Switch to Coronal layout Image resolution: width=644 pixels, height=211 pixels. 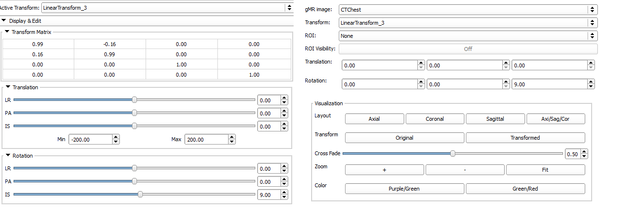tap(435, 119)
